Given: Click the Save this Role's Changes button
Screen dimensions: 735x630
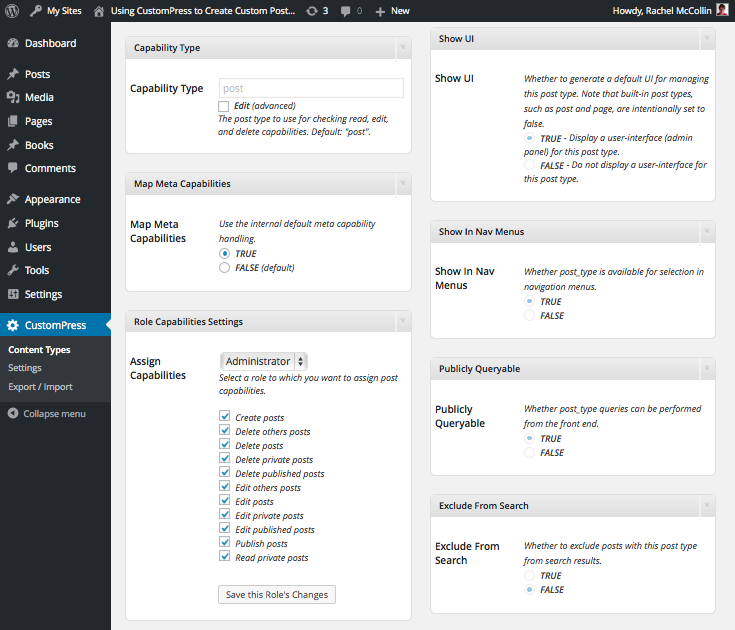Looking at the screenshot, I should click(277, 594).
